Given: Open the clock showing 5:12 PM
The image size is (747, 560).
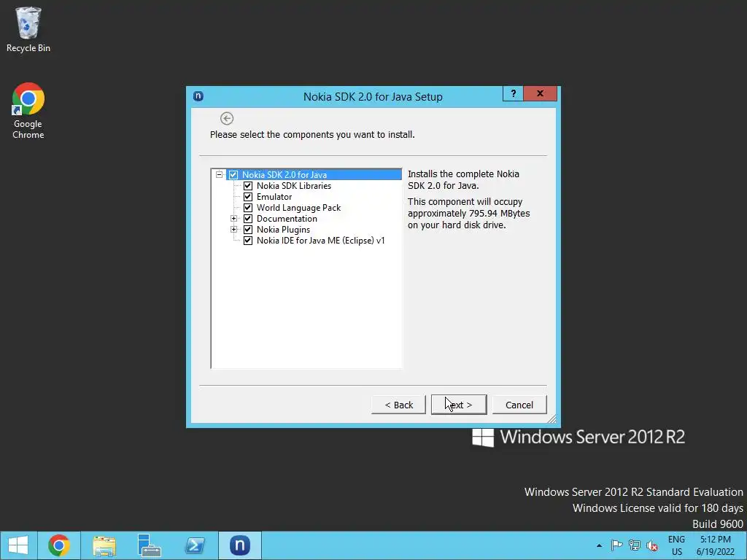Looking at the screenshot, I should point(715,545).
